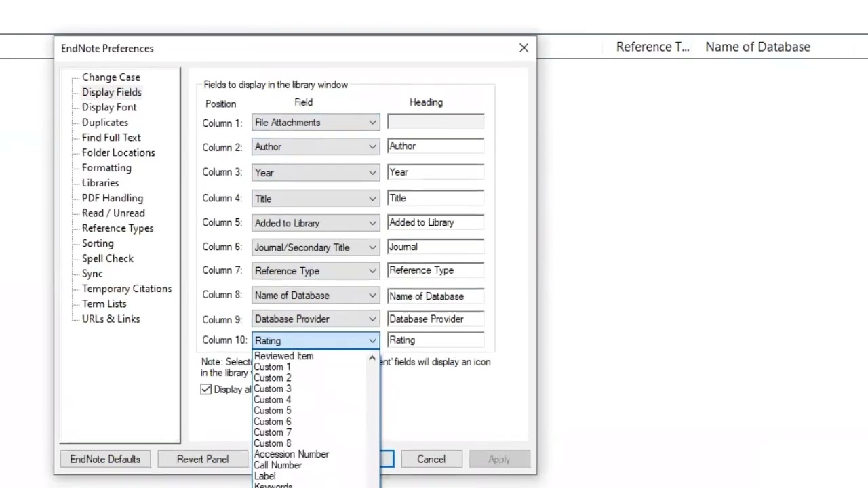
Task: Choose Custom 6 from dropdown list
Action: [309, 421]
